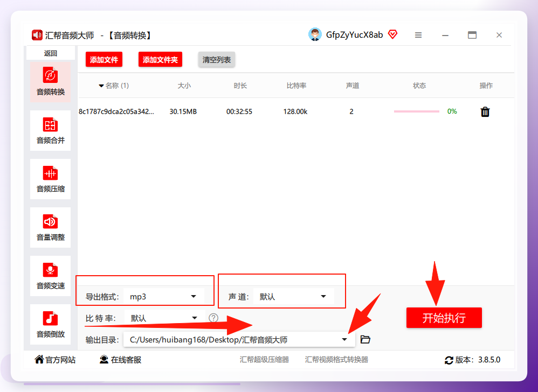Open the 音量调整 volume adjust tool
This screenshot has width=538, height=392.
51,228
